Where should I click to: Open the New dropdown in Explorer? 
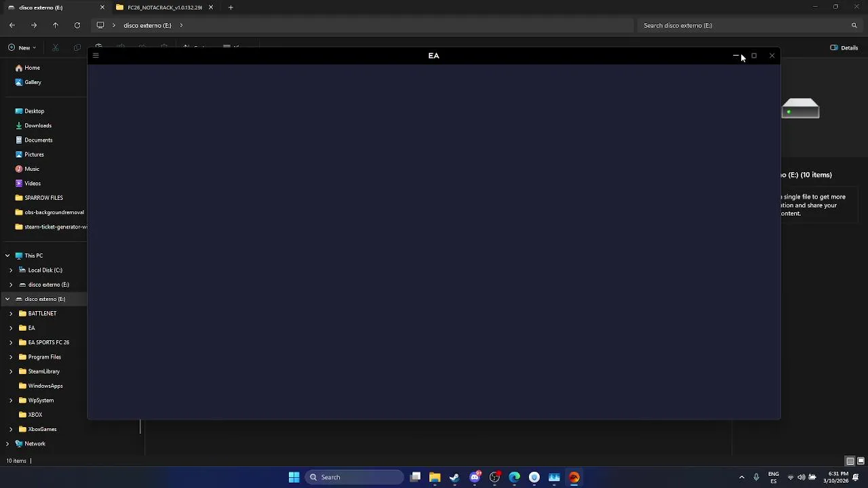click(22, 47)
